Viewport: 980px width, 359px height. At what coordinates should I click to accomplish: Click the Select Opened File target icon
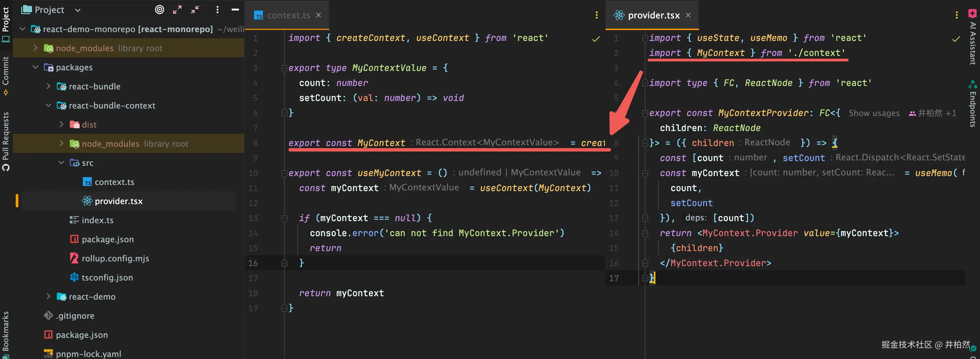coord(159,10)
